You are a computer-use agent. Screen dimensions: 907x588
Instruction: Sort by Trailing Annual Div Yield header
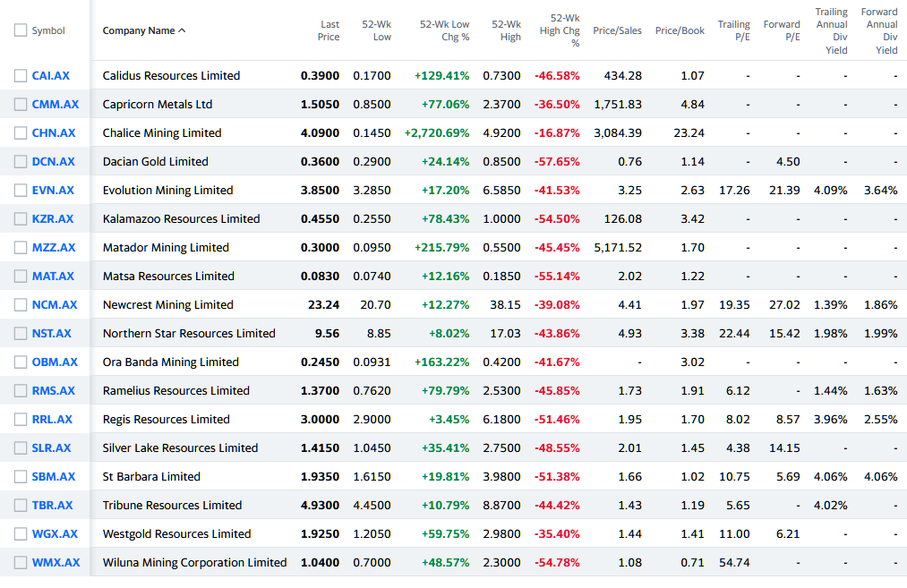pyautogui.click(x=831, y=30)
